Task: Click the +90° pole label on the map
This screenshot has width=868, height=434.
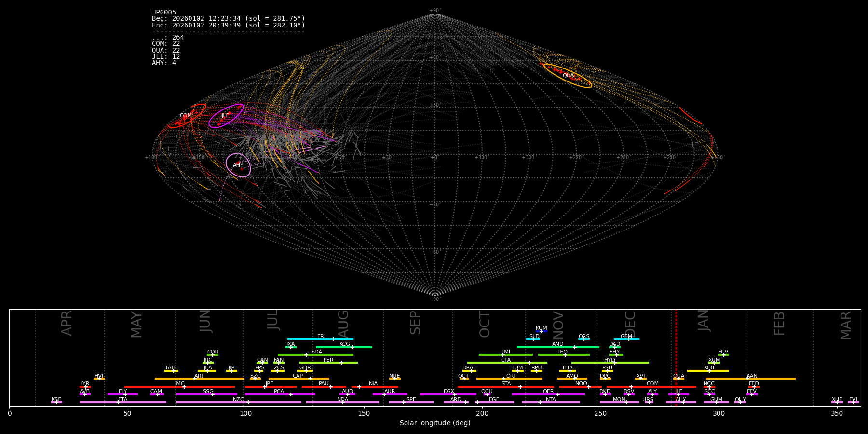Action: point(435,11)
